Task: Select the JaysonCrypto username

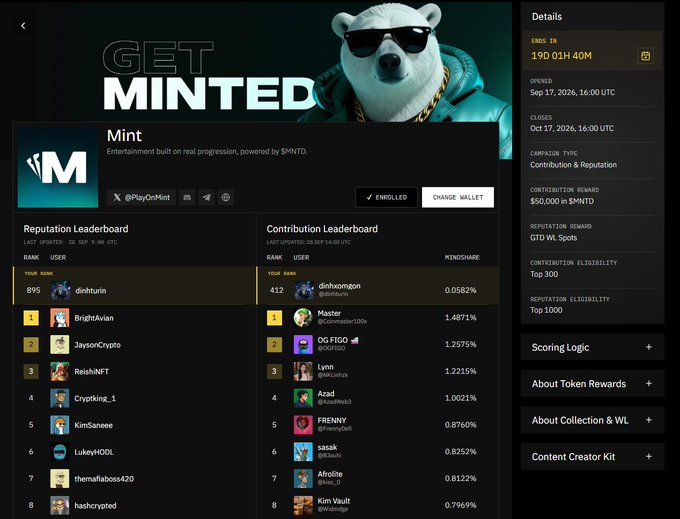Action: pyautogui.click(x=98, y=345)
